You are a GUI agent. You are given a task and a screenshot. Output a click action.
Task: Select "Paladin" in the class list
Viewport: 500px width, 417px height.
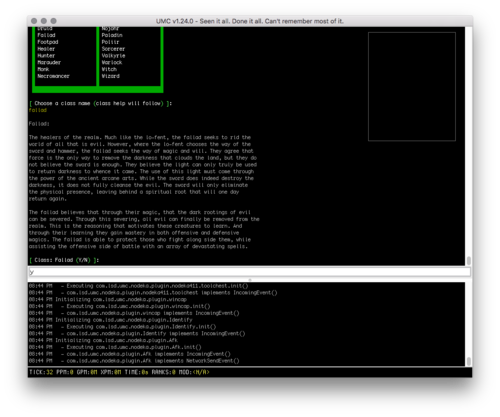click(x=112, y=35)
